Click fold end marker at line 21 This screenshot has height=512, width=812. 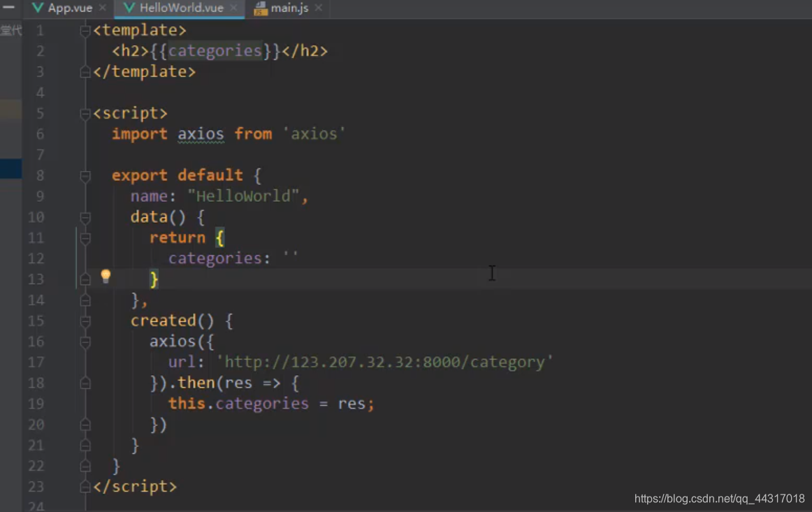85,446
